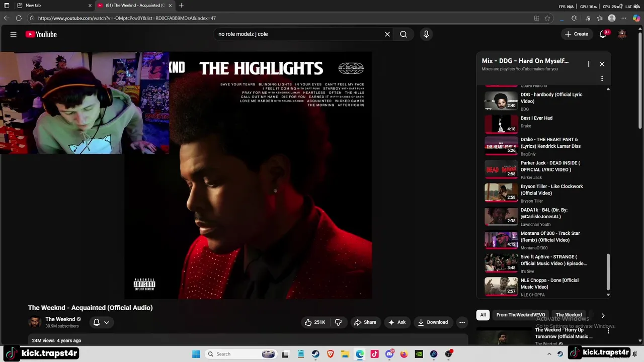
Task: Open The Weeknd channel avatar
Action: (35, 322)
